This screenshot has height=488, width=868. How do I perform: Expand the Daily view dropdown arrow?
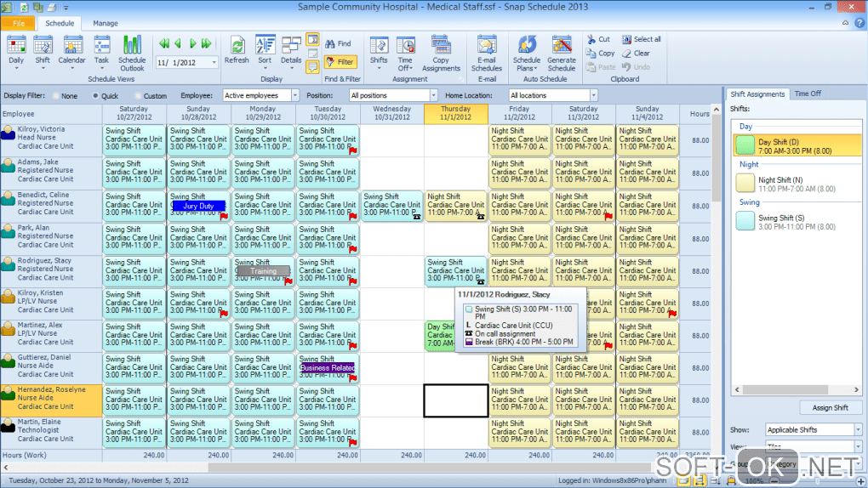(16, 68)
